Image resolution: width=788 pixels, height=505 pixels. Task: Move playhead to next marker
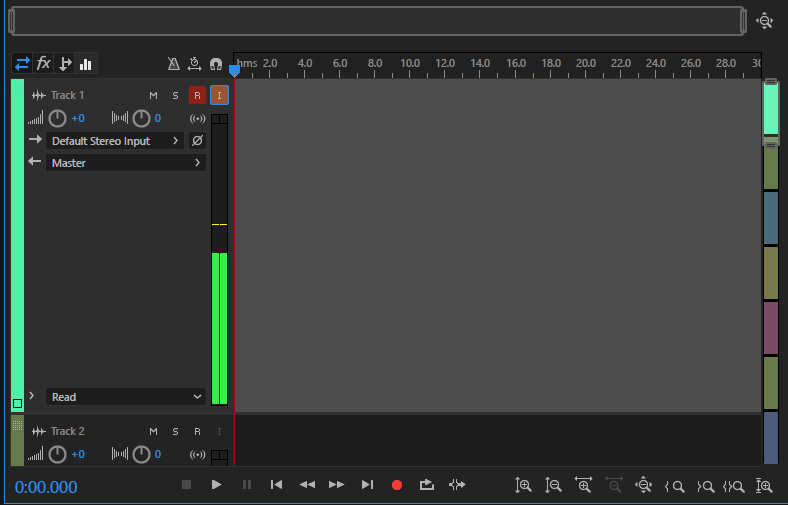click(367, 485)
